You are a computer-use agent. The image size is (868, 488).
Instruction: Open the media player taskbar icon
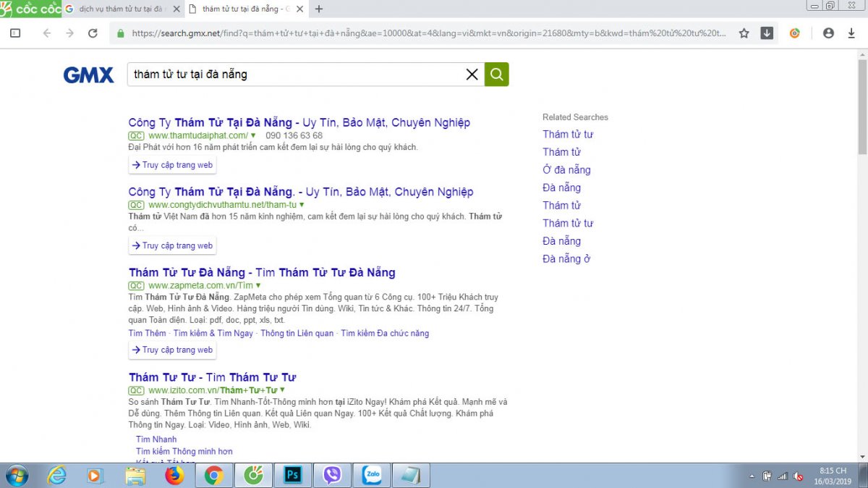tap(95, 475)
